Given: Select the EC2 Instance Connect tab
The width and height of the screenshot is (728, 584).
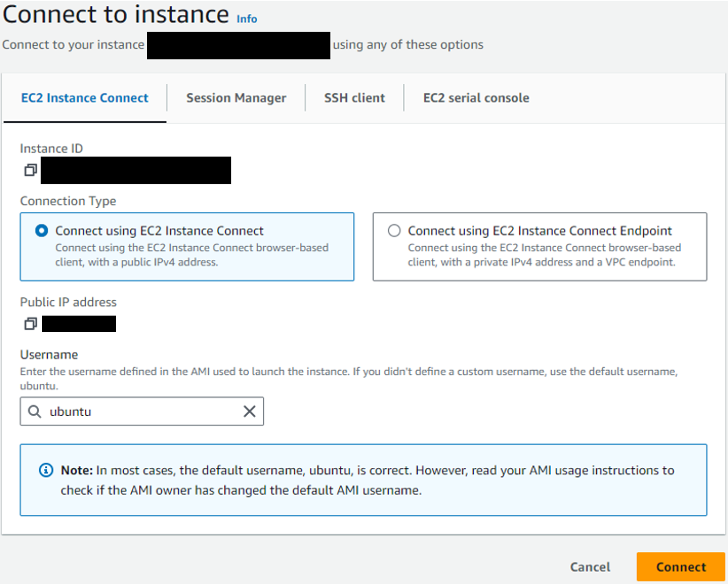Looking at the screenshot, I should coord(85,98).
